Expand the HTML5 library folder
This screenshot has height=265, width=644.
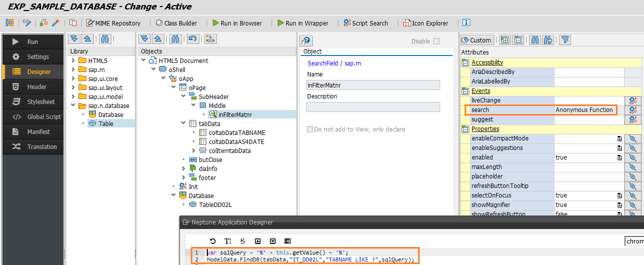(x=73, y=60)
